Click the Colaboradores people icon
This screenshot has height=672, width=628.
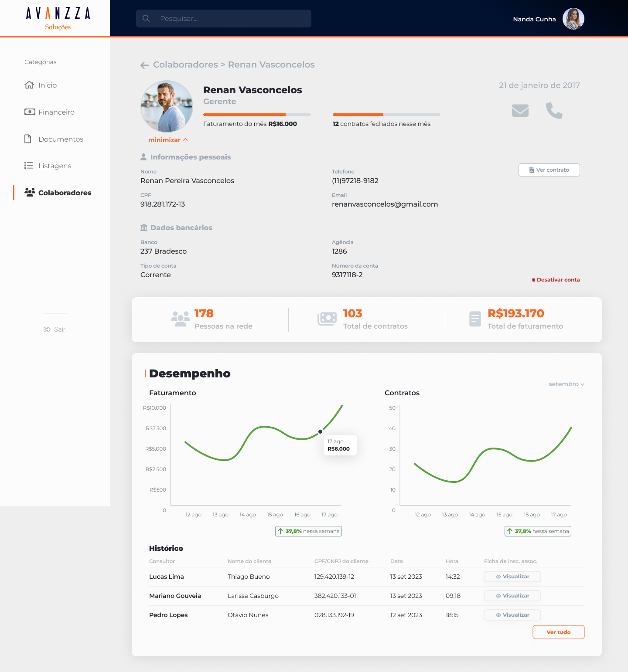30,192
